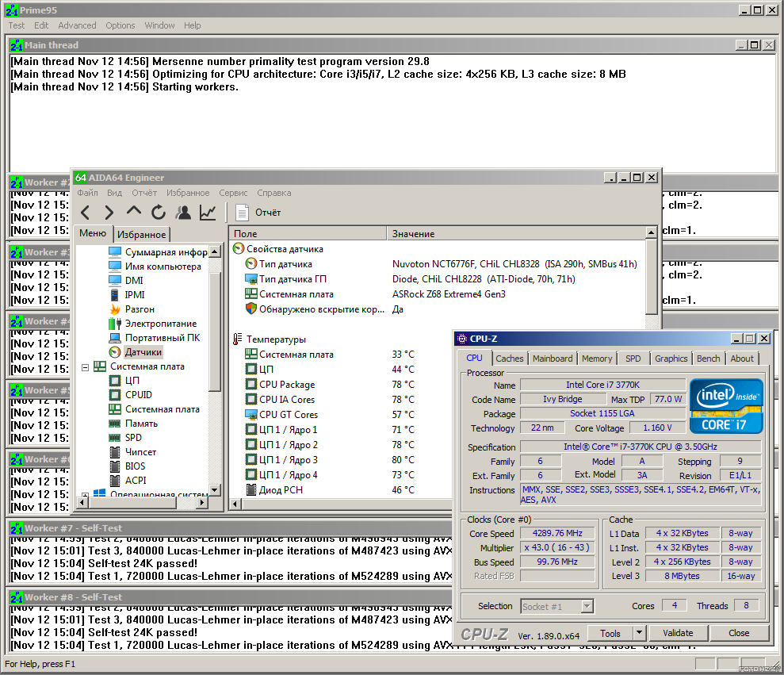
Task: Select Диод PCH temperature row
Action: (330, 490)
